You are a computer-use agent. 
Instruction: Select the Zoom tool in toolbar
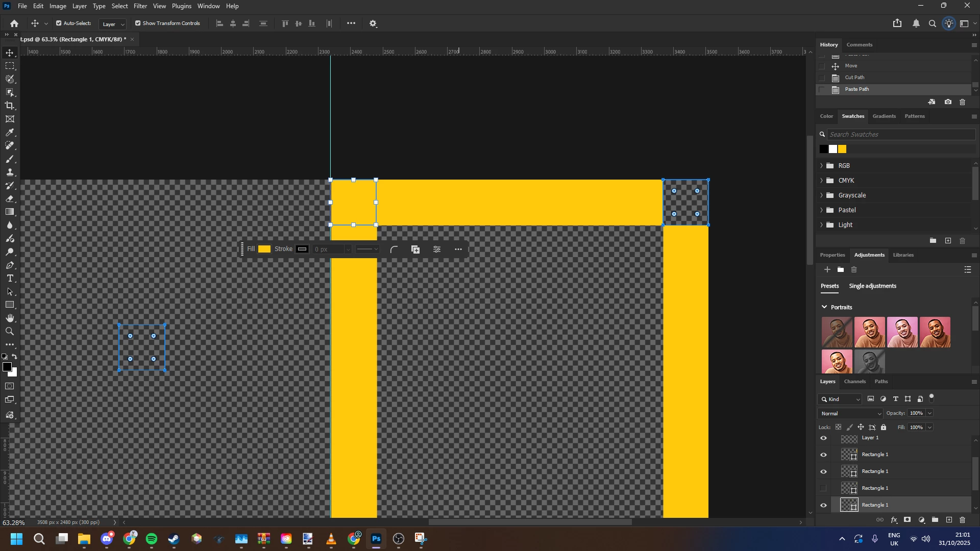click(x=10, y=332)
